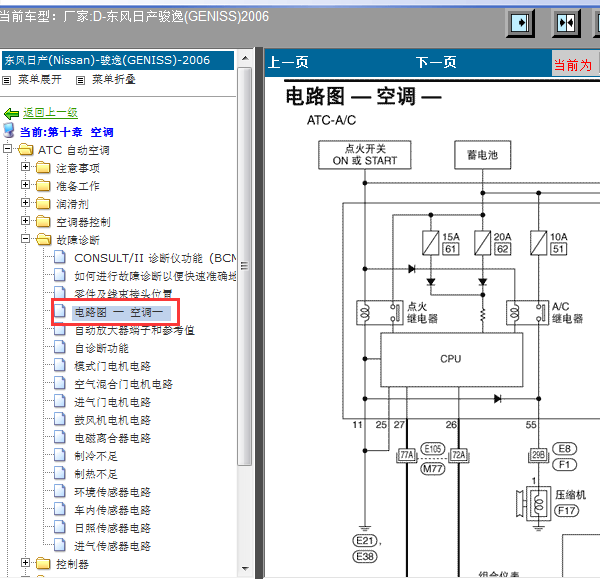Click the 故障诊断 open folder icon
The image size is (600, 579).
point(44,240)
